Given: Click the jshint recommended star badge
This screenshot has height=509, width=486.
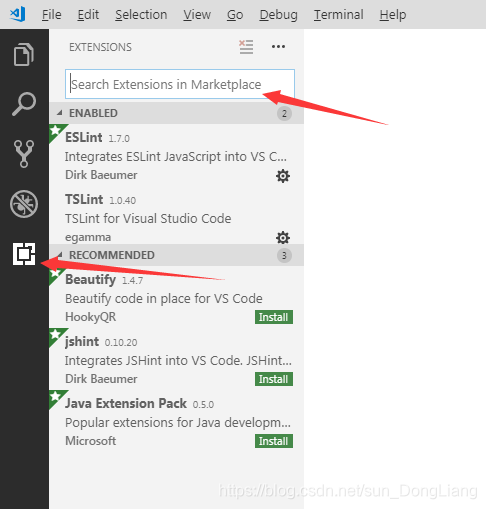Looking at the screenshot, I should pos(56,335).
